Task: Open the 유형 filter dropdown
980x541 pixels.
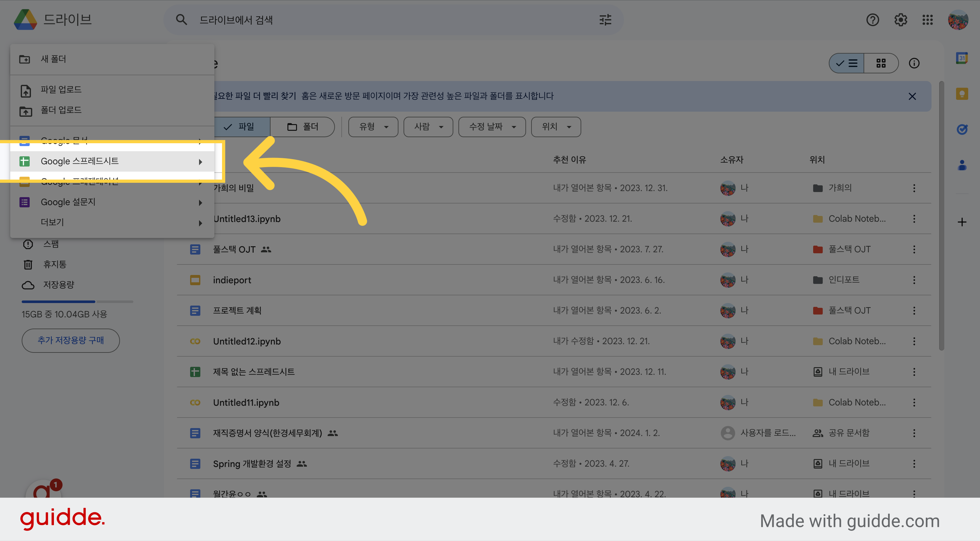Action: click(373, 127)
